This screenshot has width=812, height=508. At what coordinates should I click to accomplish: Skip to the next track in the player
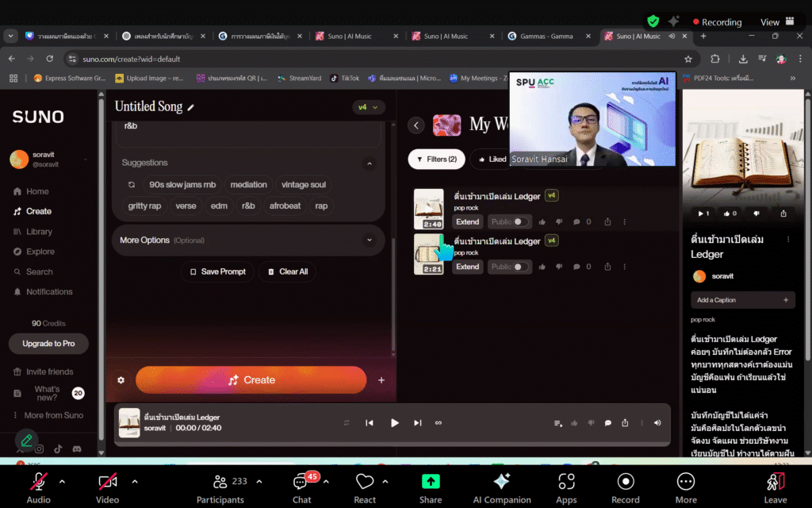tap(417, 423)
